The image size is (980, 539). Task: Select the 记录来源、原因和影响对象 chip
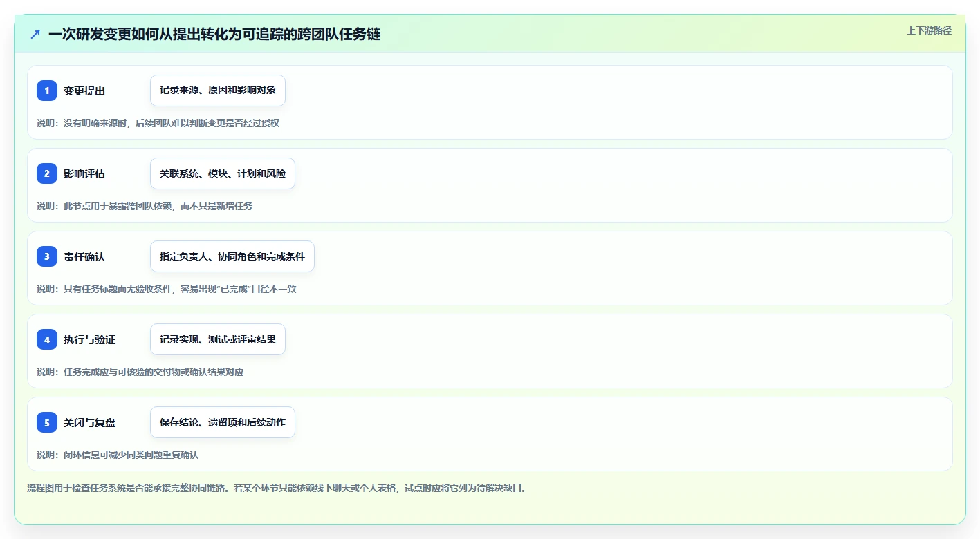click(x=218, y=91)
